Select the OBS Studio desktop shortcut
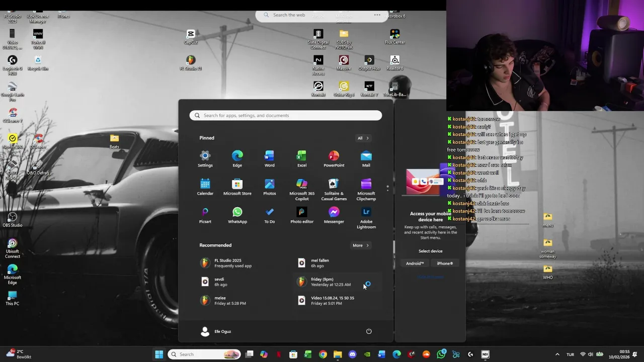 point(13,220)
